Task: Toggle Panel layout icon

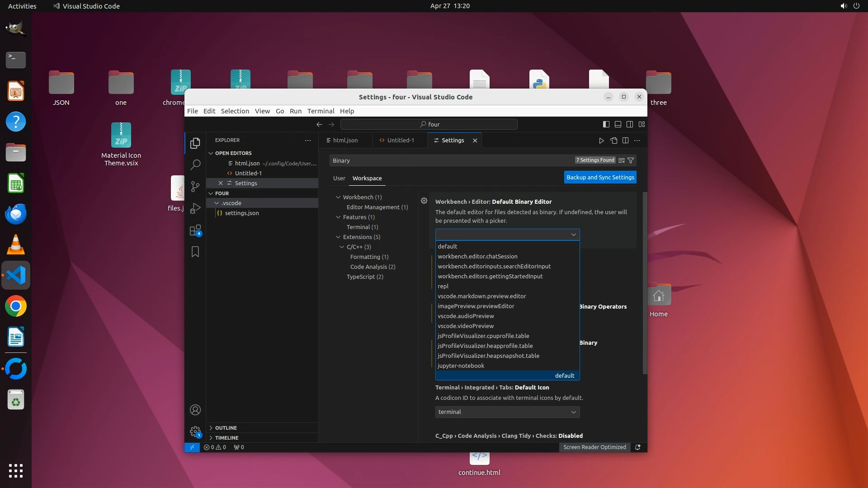Action: 618,124
